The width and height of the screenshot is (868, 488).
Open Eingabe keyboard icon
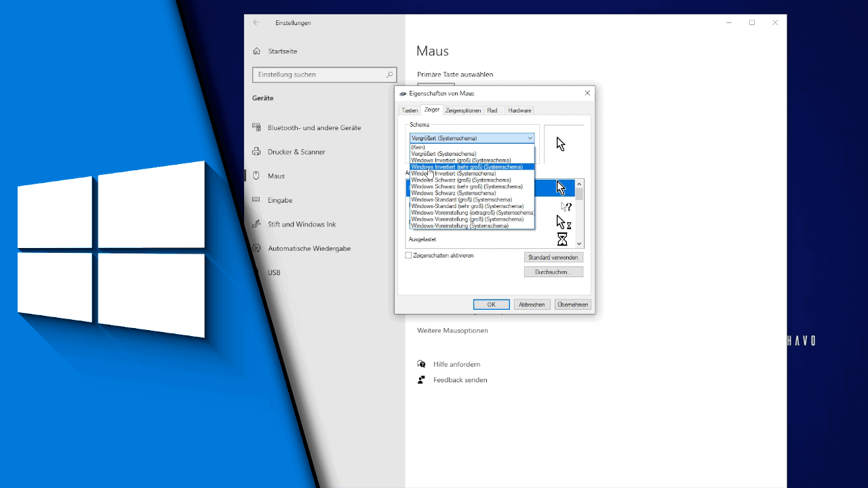pos(256,200)
